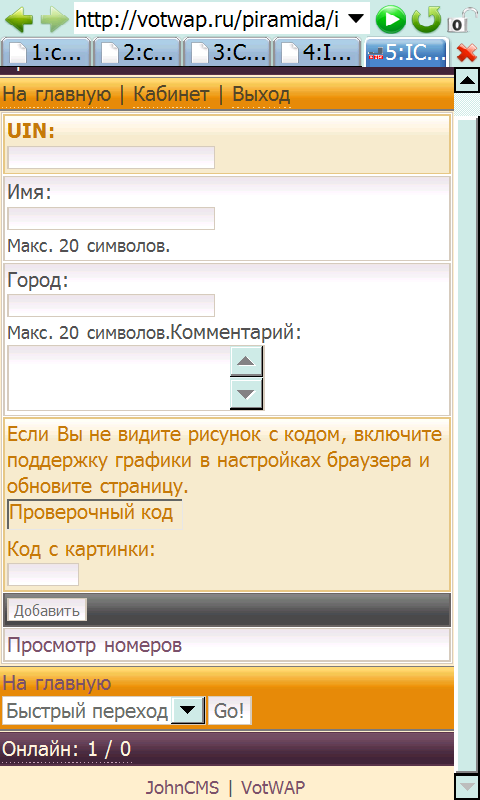The image size is (480, 800).
Task: Click the page scrollbar up arrow
Action: [466, 80]
